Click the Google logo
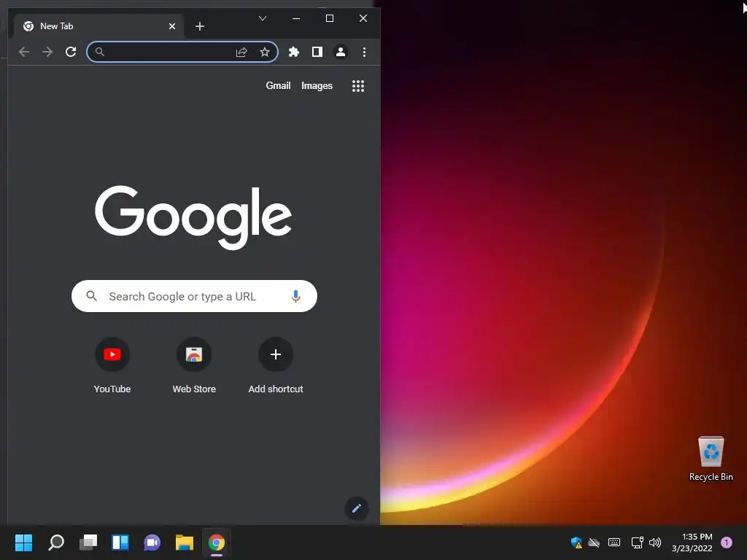Screen dimensions: 747x560 (x=193, y=217)
